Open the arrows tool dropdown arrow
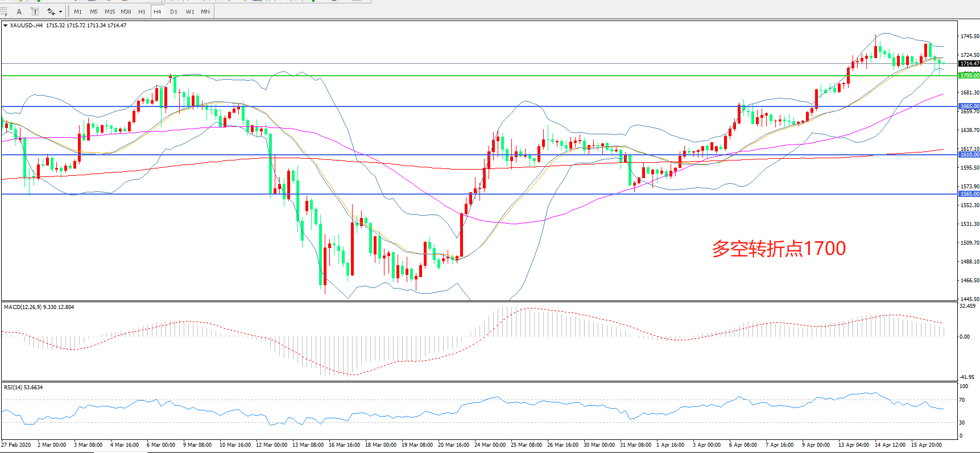The width and height of the screenshot is (980, 453). [60, 11]
